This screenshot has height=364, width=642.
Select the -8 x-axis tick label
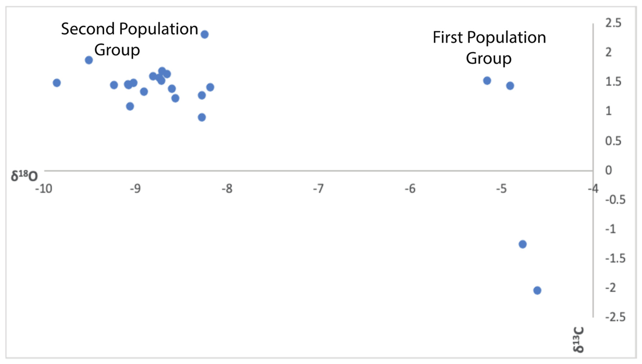click(x=227, y=189)
